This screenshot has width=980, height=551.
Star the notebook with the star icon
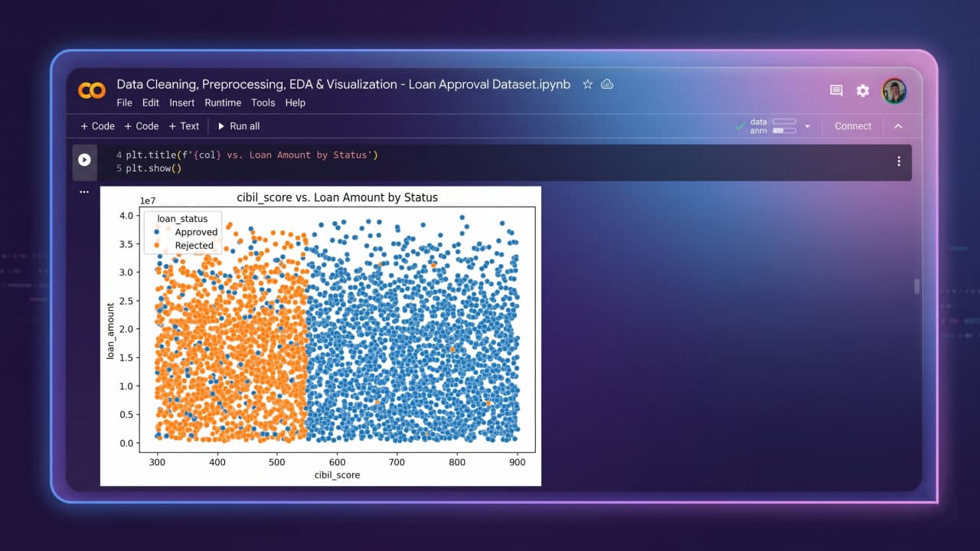588,84
